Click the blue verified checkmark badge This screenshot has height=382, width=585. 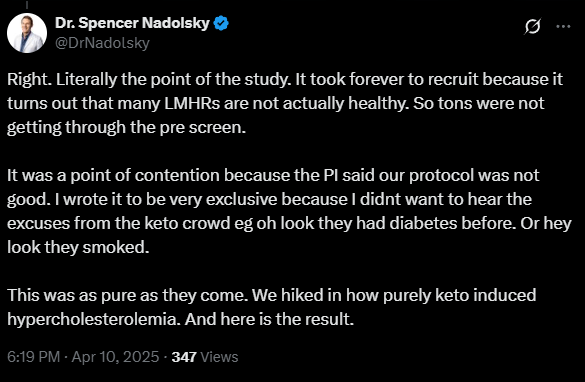pos(221,24)
